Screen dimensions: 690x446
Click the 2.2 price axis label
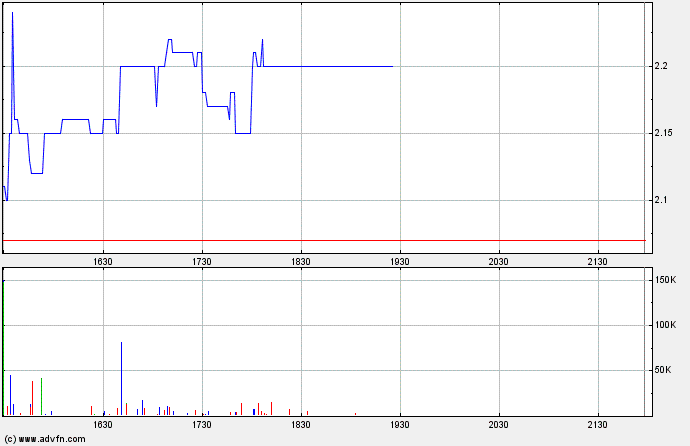(661, 67)
